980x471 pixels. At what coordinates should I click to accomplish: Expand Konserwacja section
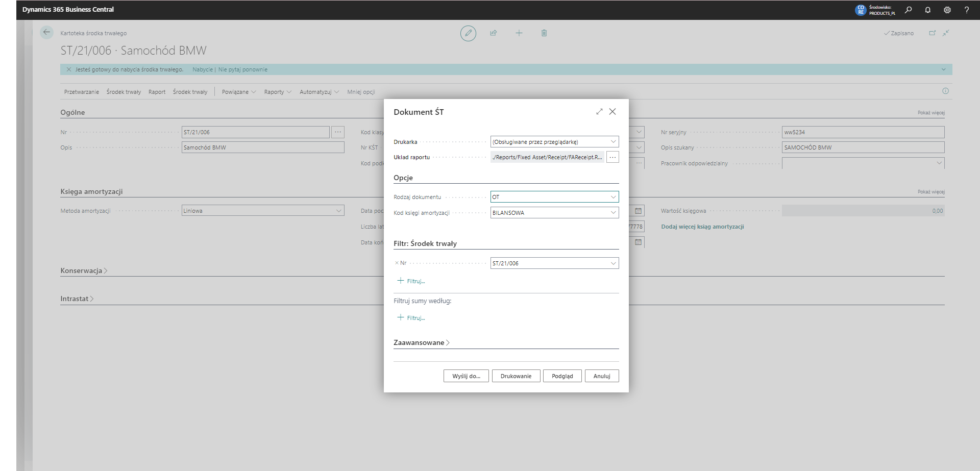[84, 270]
